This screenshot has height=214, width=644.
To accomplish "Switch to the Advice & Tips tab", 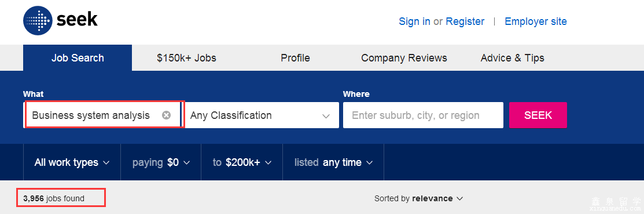I will tap(513, 58).
